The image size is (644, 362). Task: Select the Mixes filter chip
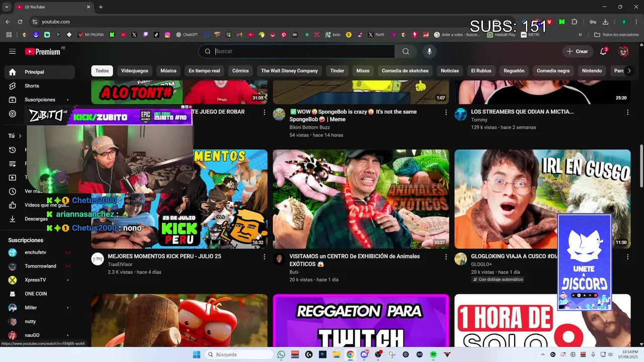[363, 71]
